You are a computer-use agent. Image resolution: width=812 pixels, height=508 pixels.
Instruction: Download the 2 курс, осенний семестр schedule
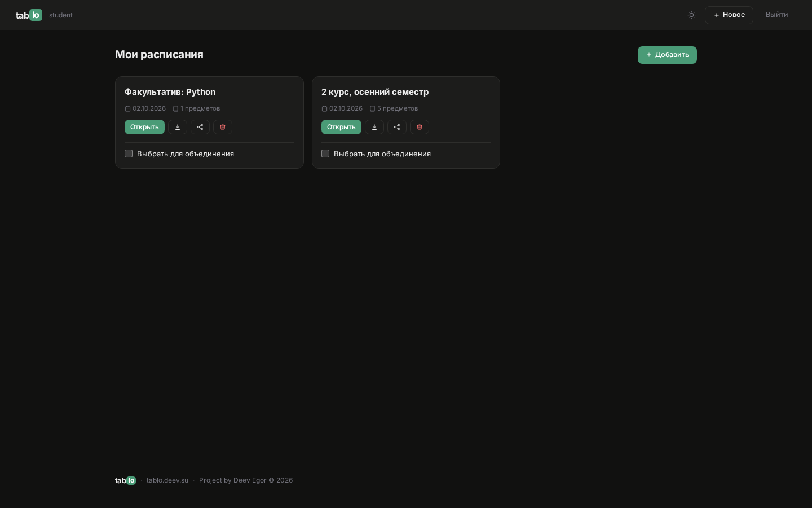tap(374, 127)
